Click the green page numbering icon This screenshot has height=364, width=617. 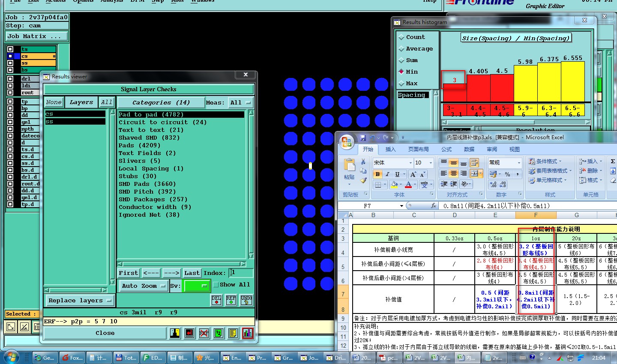(x=219, y=333)
